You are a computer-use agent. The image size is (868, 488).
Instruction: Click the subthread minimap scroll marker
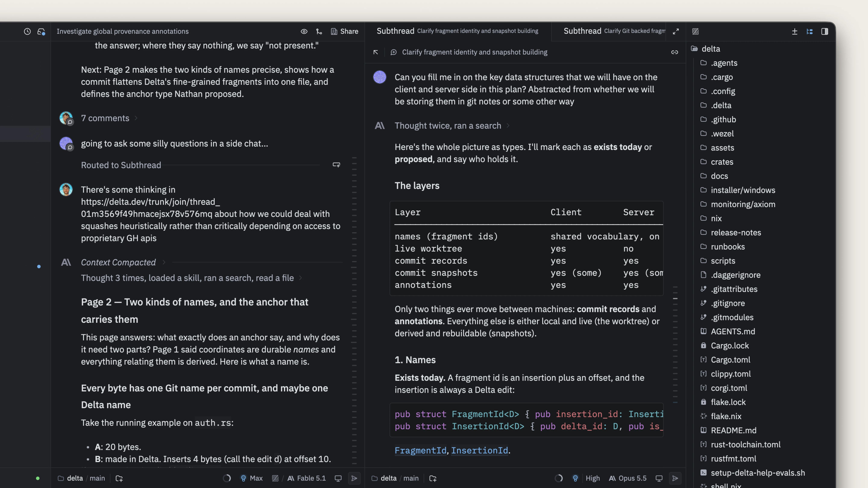click(x=675, y=299)
